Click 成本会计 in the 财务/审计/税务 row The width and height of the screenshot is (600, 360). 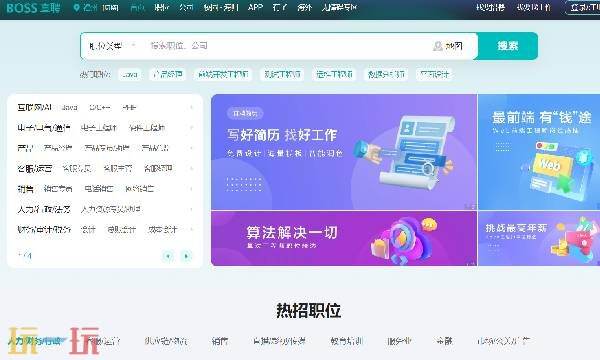point(162,230)
